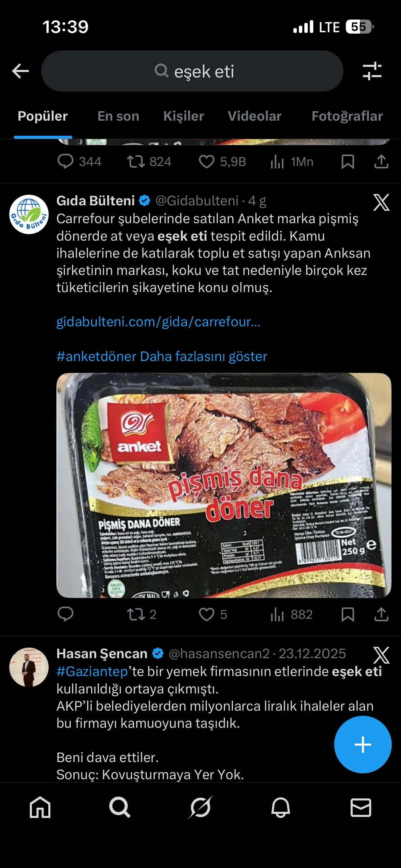Bookmark the Gıda Bülteni tweet
The image size is (401, 868).
tap(348, 614)
